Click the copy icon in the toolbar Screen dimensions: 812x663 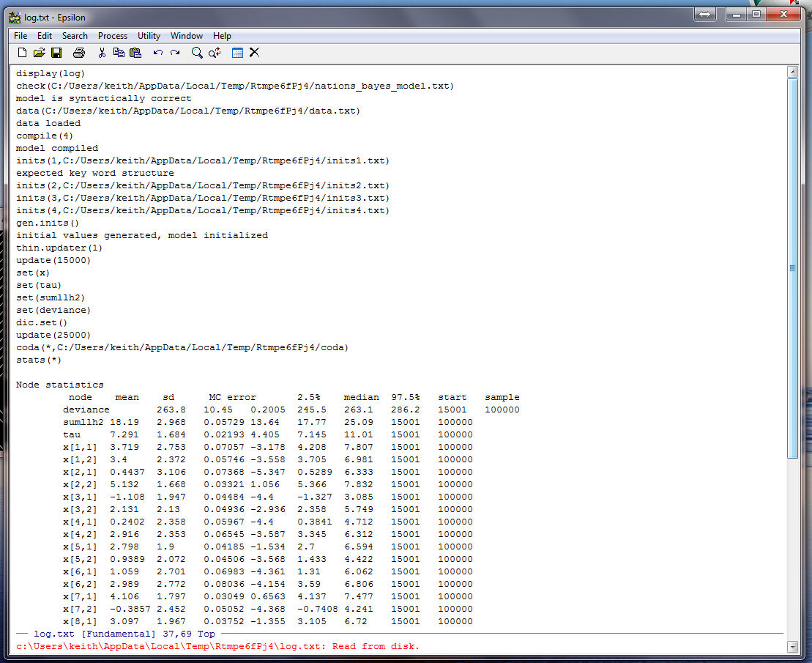pos(119,53)
